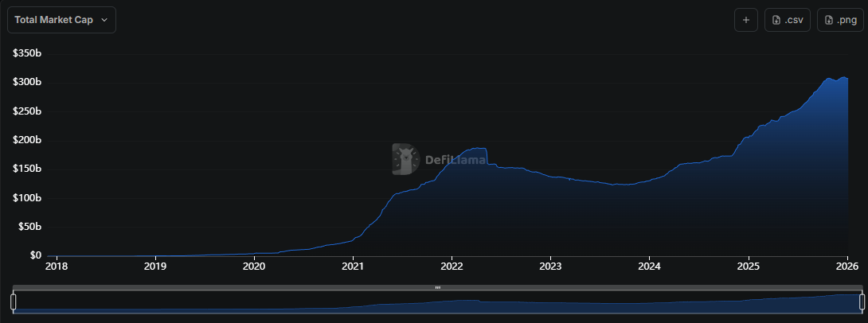Click the $350b y-axis label
Viewport: 868px width, 323px height.
[x=28, y=53]
